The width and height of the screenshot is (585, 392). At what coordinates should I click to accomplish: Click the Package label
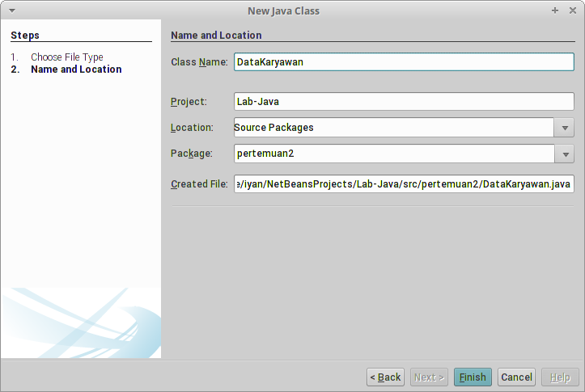point(192,154)
